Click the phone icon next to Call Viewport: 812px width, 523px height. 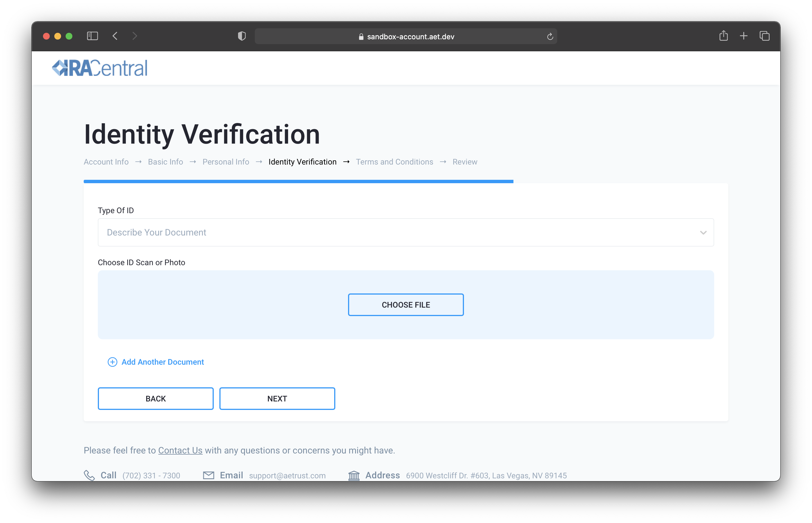(x=89, y=476)
